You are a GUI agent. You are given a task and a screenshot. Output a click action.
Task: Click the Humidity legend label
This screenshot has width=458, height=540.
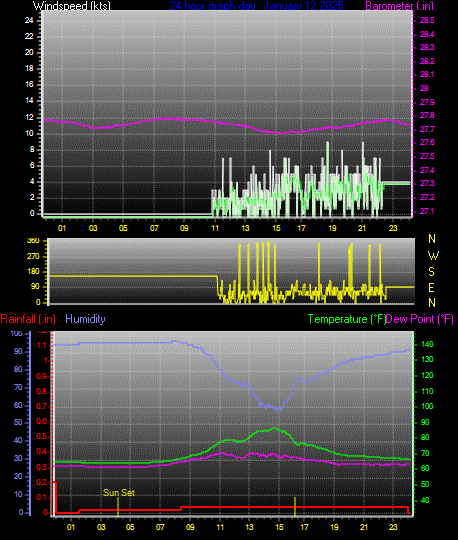[85, 319]
